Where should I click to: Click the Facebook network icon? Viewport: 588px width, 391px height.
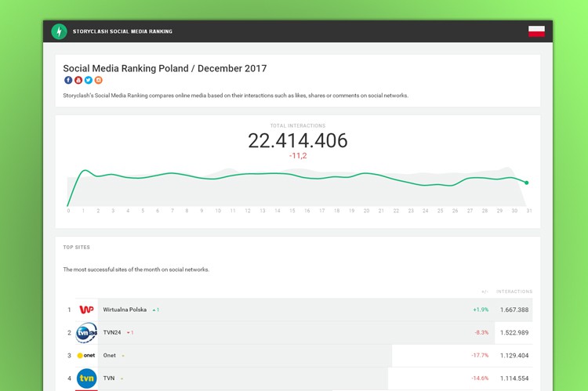tap(68, 80)
